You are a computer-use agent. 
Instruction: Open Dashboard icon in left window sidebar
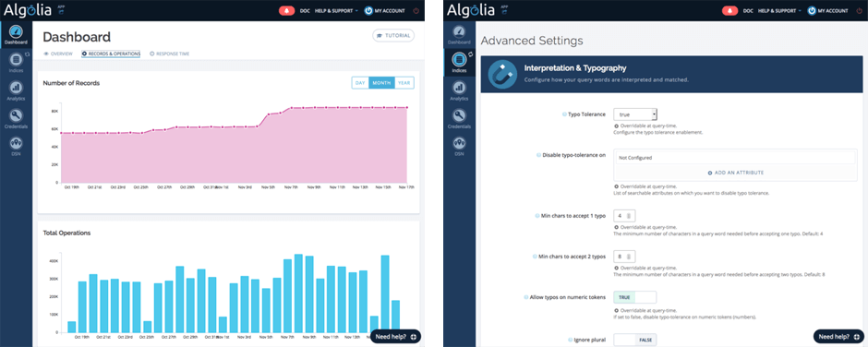(16, 32)
